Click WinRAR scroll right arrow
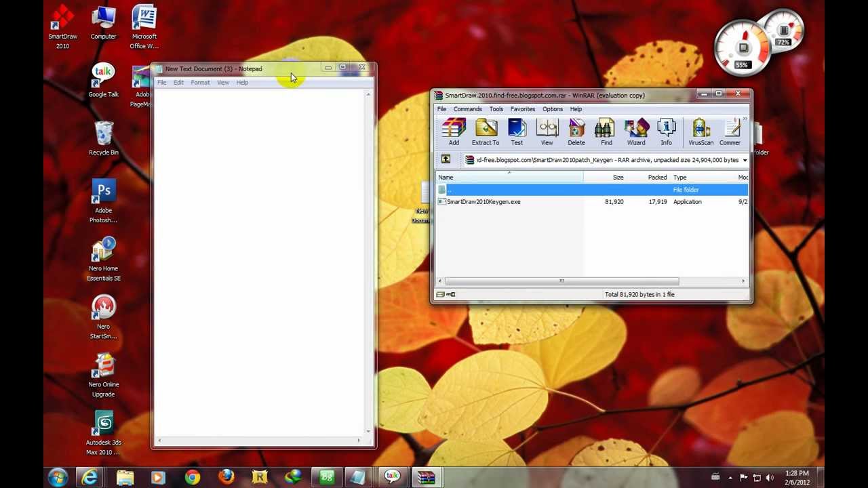The height and width of the screenshot is (488, 868). (x=743, y=281)
